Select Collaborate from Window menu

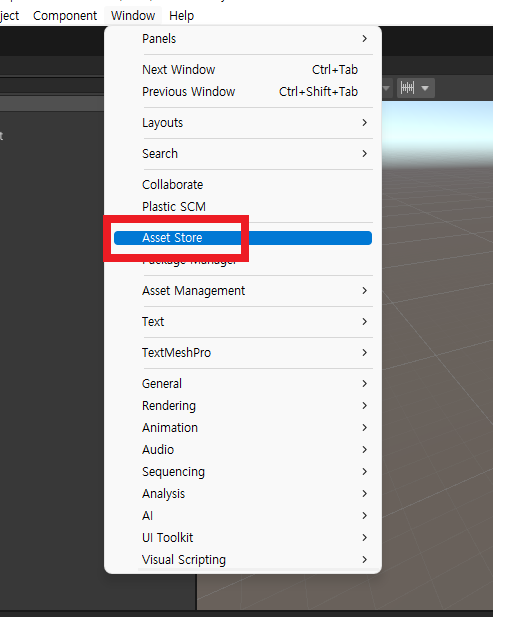point(243,185)
